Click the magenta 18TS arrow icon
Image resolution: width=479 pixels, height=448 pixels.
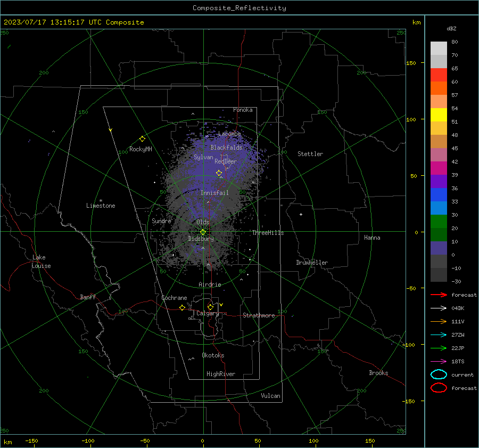pos(439,362)
